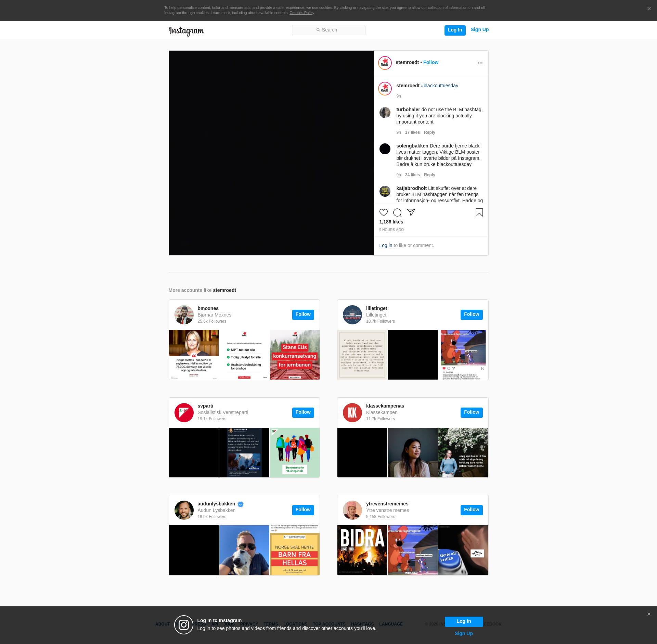Like the post with the heart icon
Viewport: 657px width, 644px height.
click(384, 212)
